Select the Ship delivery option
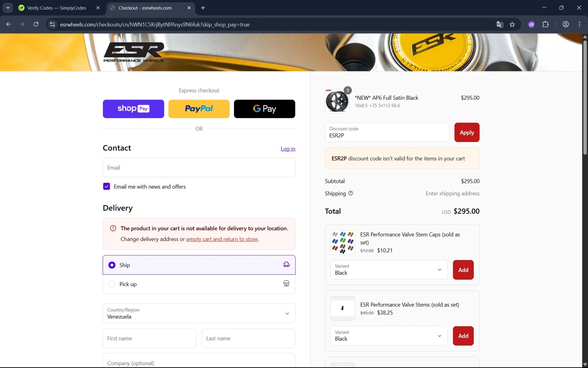The width and height of the screenshot is (588, 368). (199, 265)
